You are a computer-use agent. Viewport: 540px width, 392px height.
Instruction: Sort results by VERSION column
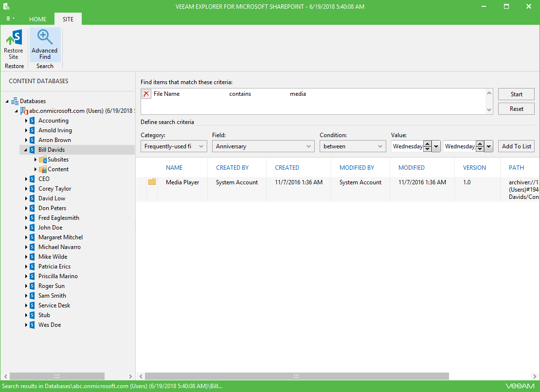pyautogui.click(x=474, y=168)
